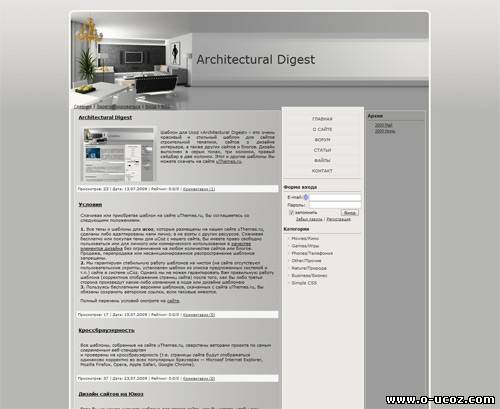Screen dimensions: 500x409
Task: Click the 'Архив' sidebar heading
Action: 375,116
